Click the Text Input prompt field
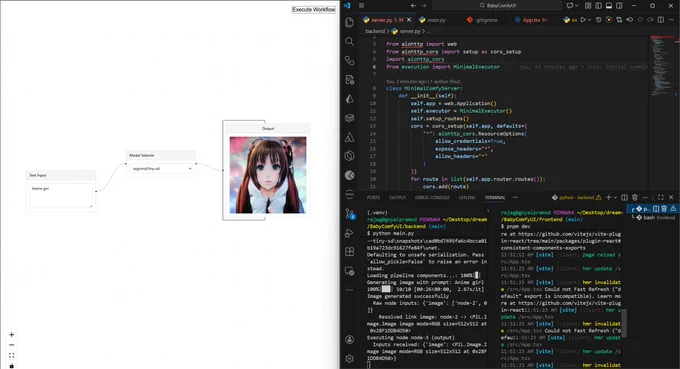This screenshot has height=369, width=680. tap(61, 196)
